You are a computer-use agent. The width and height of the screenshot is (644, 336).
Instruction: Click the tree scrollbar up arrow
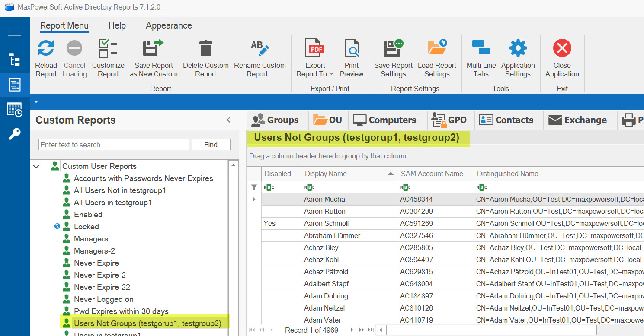(x=233, y=165)
